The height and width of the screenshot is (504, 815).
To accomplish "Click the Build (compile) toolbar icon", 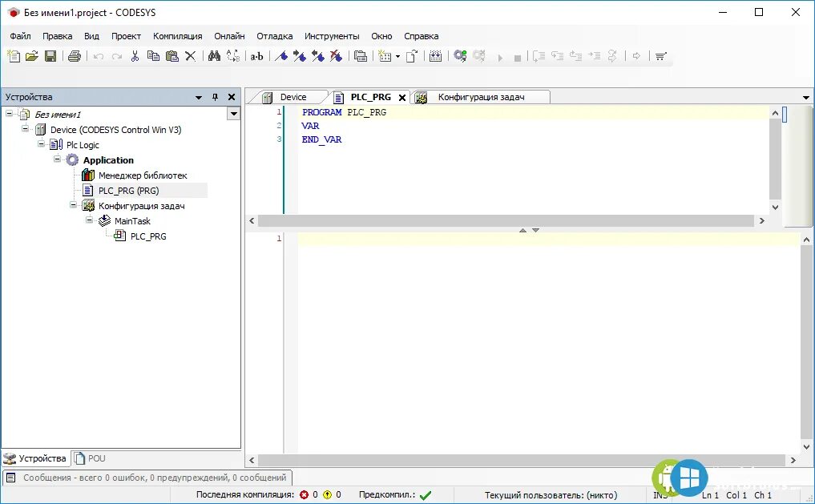I will (x=436, y=56).
